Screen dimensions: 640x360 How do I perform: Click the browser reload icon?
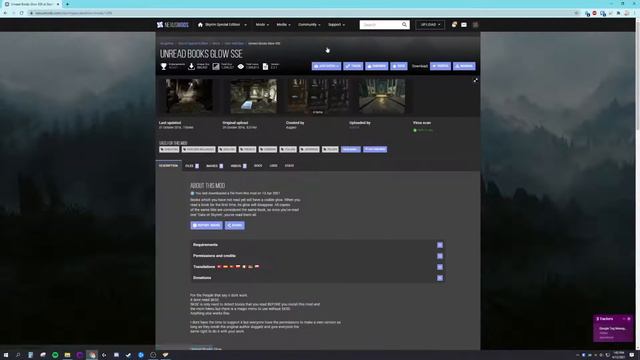[x=21, y=13]
